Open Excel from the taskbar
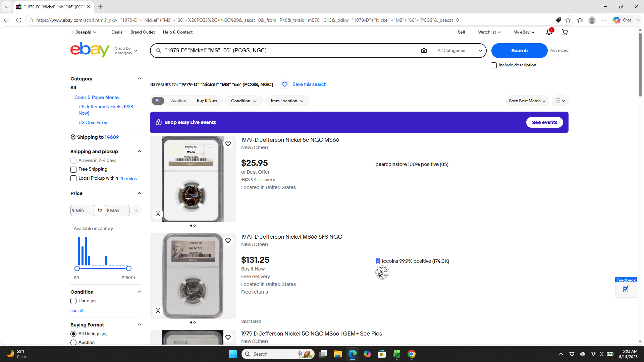This screenshot has width=644, height=362. (397, 354)
